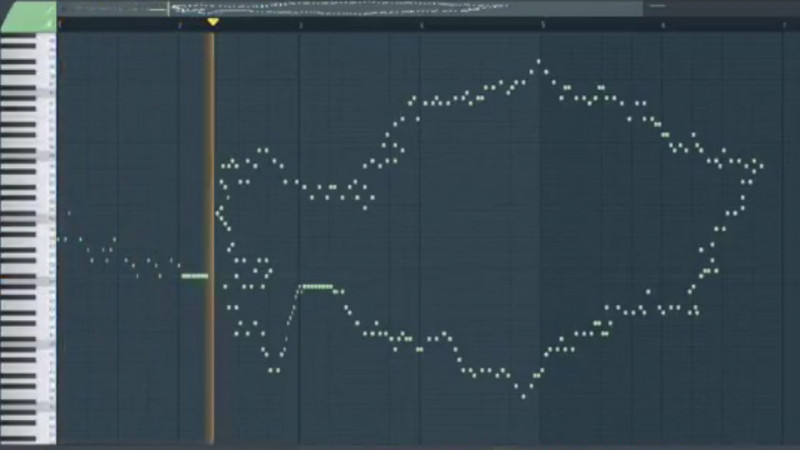
Task: Select the isolated note near the piano keyboard
Action: [69, 212]
